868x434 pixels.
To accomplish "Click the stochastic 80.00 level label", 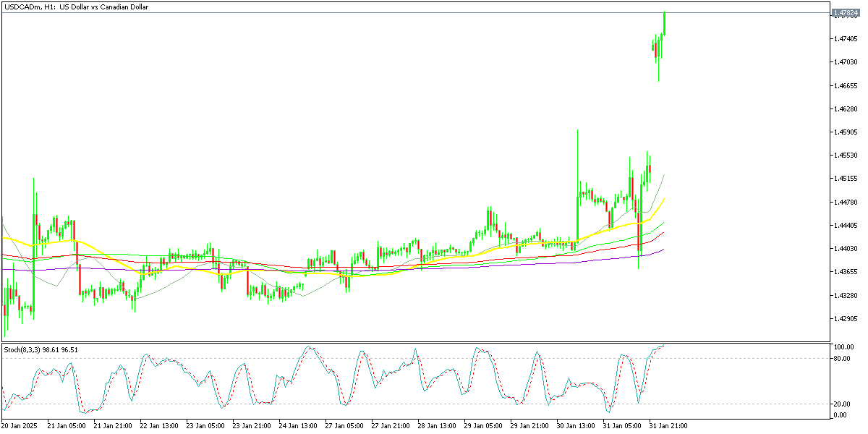I will pos(843,358).
